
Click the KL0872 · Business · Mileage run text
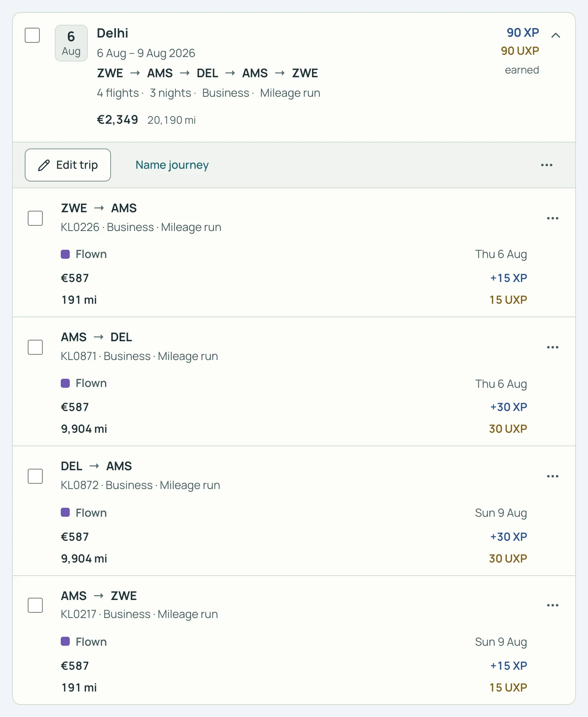coord(140,485)
